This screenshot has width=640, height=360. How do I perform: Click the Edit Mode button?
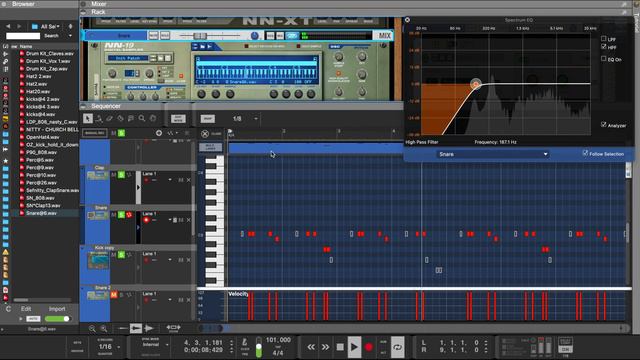[x=178, y=119]
